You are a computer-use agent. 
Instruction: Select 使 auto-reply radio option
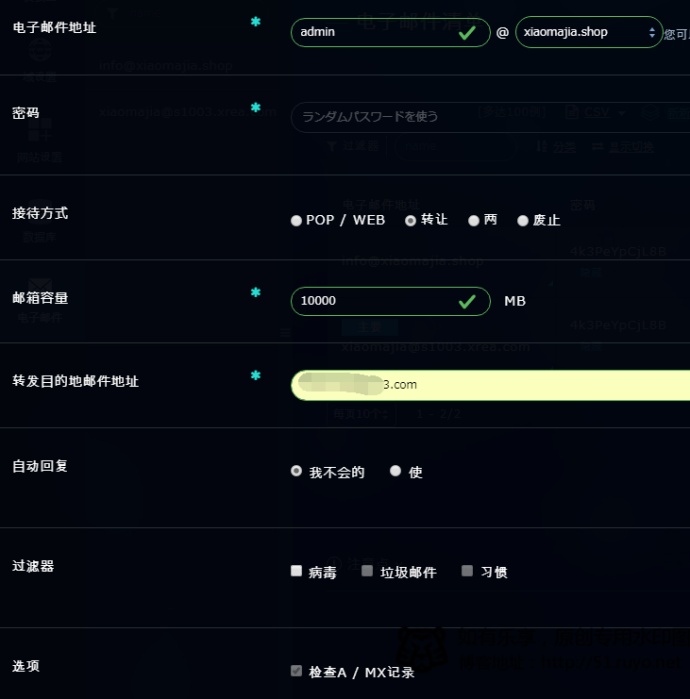395,471
